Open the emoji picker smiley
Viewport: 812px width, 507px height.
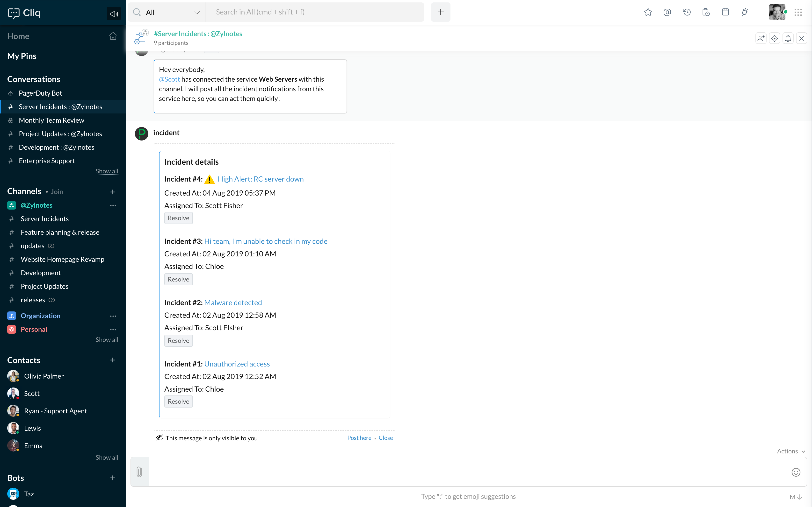[796, 472]
